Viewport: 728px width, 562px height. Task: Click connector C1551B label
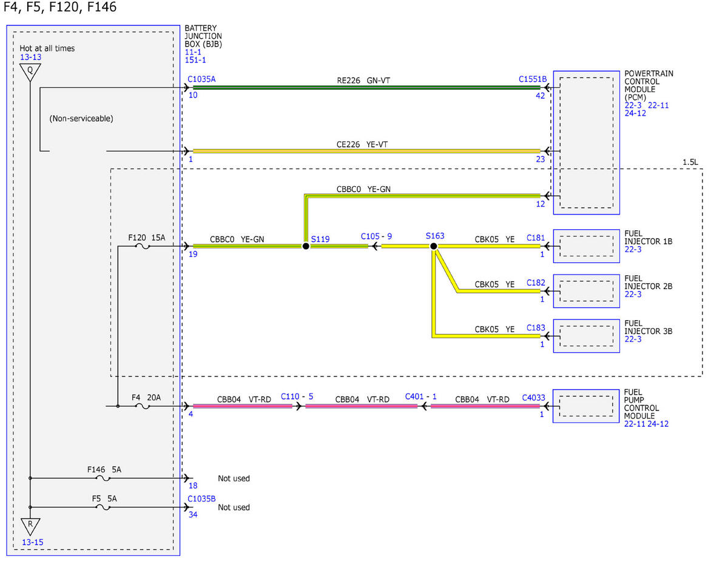[533, 79]
